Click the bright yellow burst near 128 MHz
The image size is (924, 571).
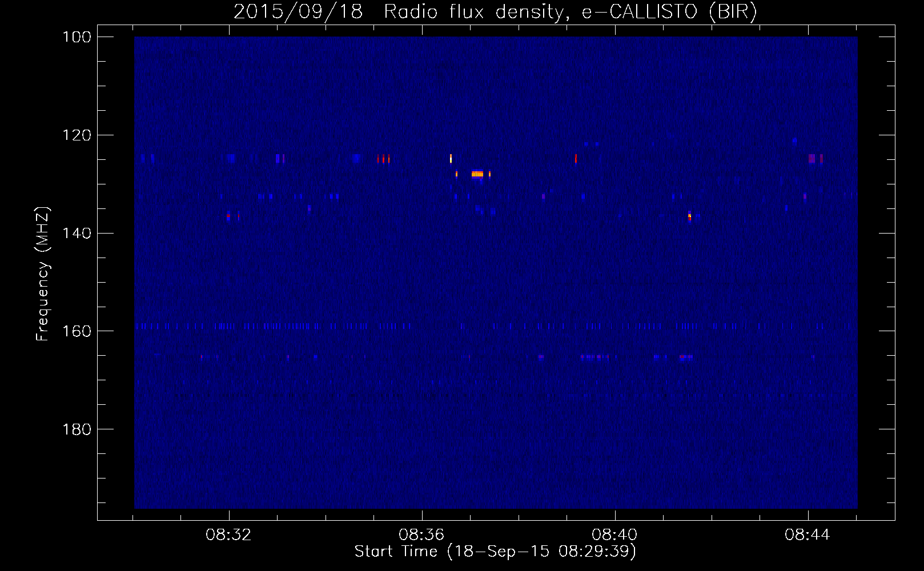pos(477,174)
